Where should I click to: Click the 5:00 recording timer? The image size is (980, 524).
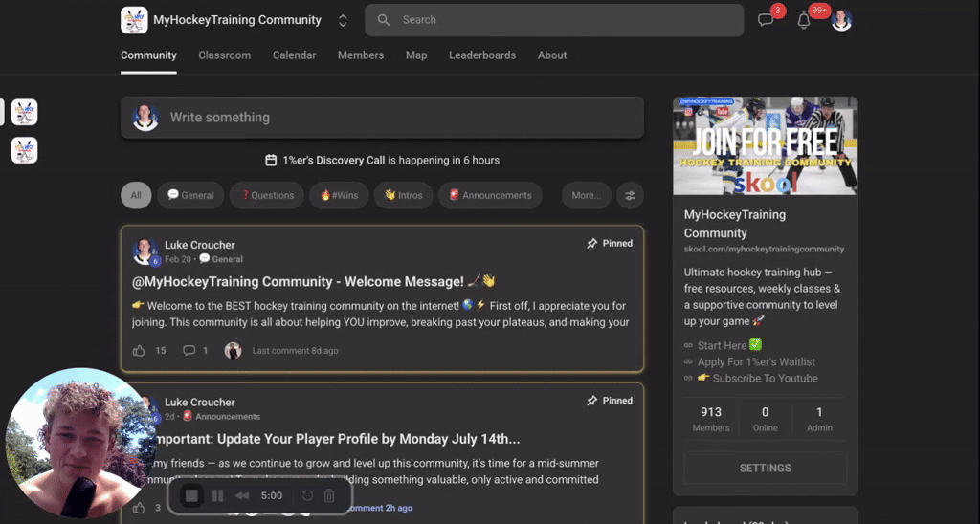tap(272, 496)
